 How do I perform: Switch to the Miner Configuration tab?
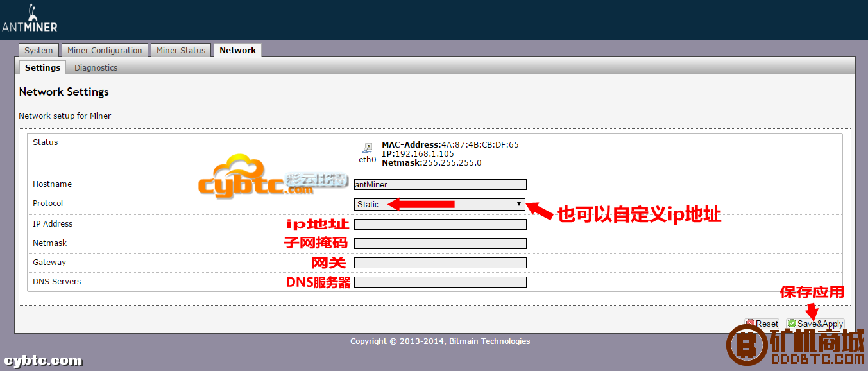pos(105,51)
